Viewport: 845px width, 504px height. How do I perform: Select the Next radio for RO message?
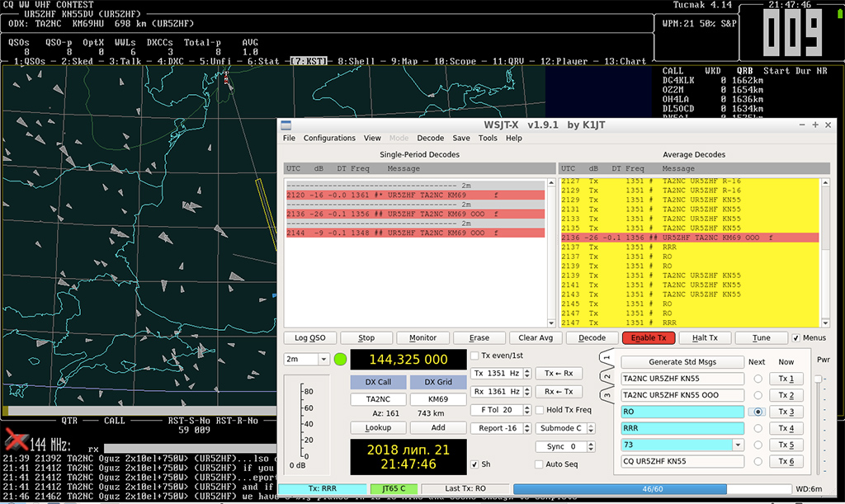(x=758, y=412)
